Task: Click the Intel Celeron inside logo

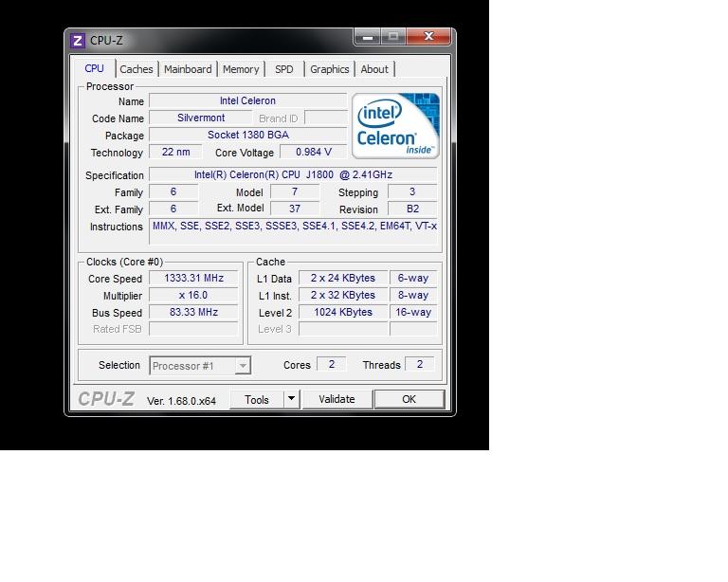Action: [395, 126]
